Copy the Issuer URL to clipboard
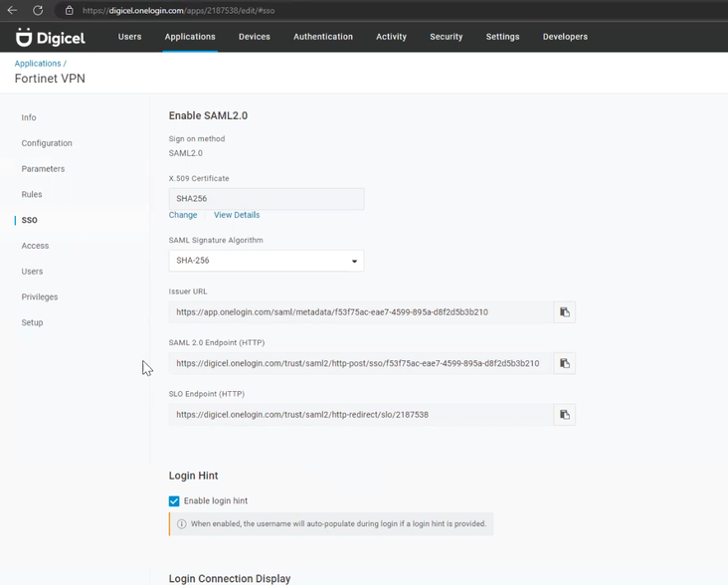Screen dimensions: 728x585 [x=564, y=312]
